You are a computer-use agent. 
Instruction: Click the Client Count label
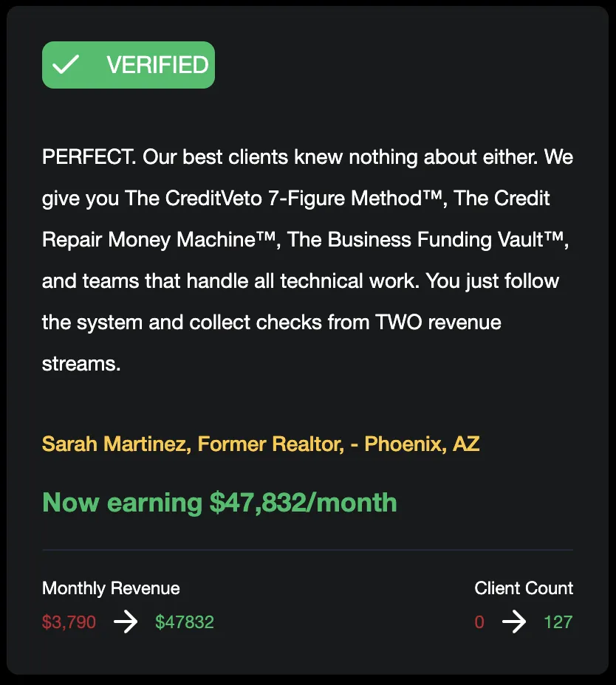point(524,588)
